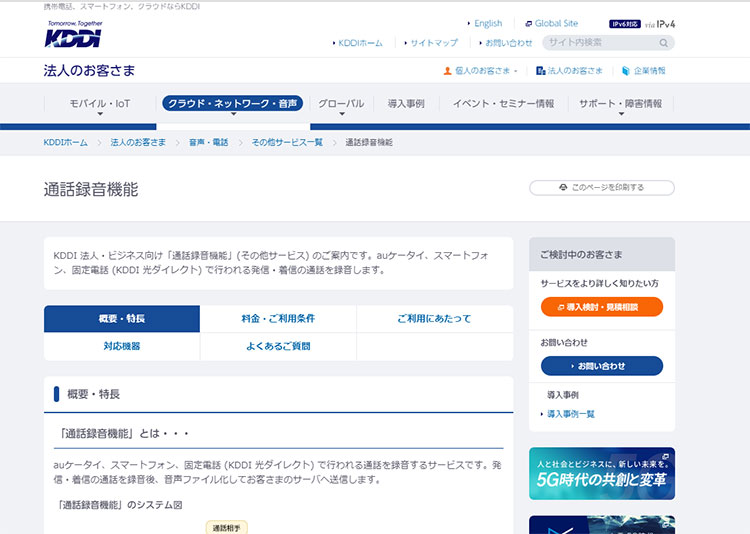Image resolution: width=750 pixels, height=534 pixels.
Task: Open the 5G時代の共創と変革 banner
Action: tap(602, 474)
